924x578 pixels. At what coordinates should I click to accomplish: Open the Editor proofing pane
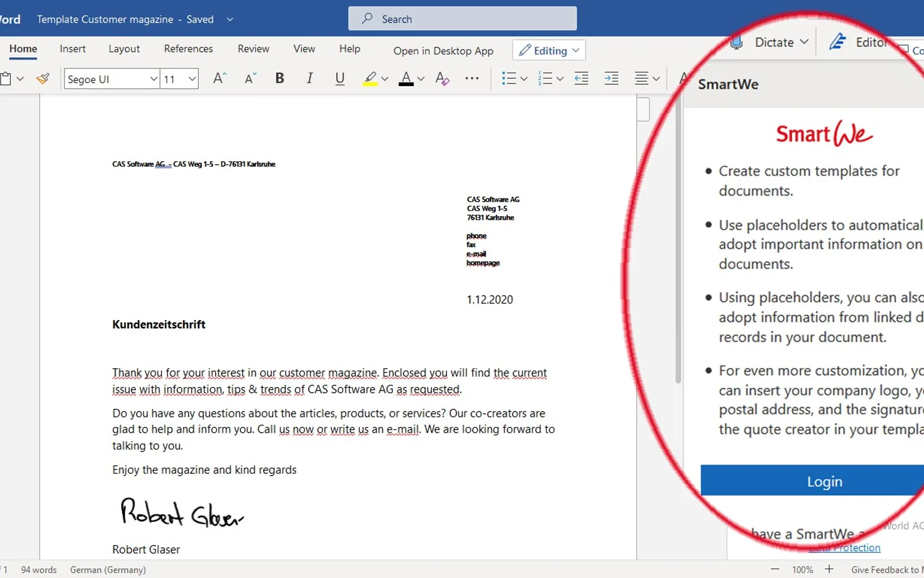tap(858, 42)
